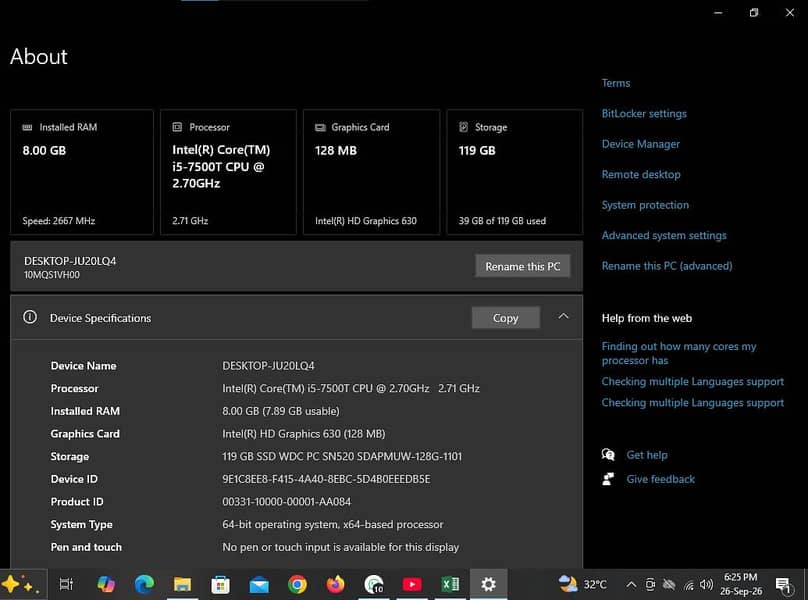Click the storage value '119 GB SSD WDC PC SN520'
The width and height of the screenshot is (808, 600).
pos(342,456)
